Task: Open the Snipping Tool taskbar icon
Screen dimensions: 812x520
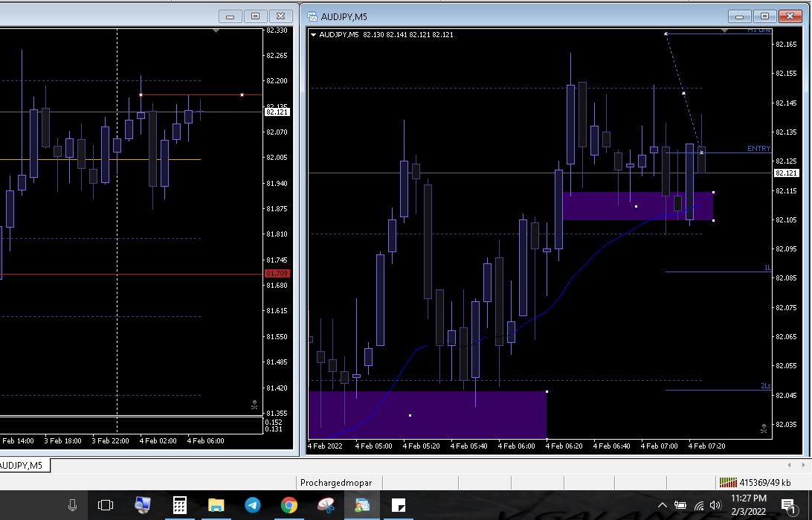Action: click(326, 506)
